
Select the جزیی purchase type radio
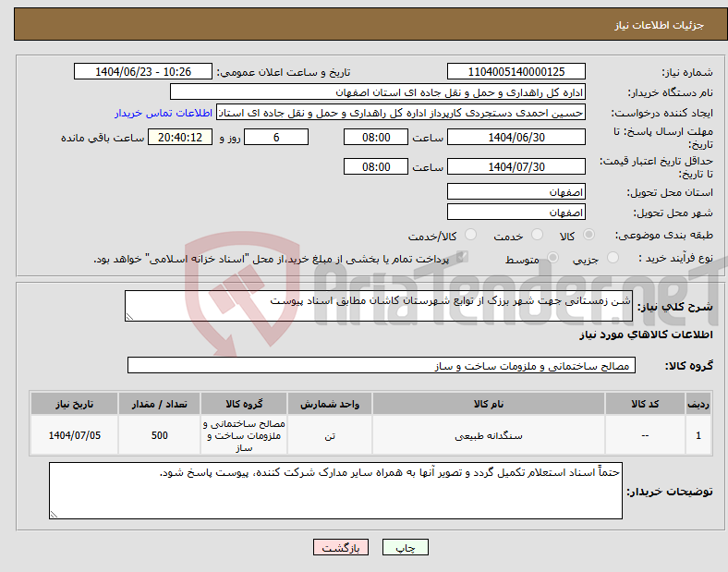coord(613,258)
